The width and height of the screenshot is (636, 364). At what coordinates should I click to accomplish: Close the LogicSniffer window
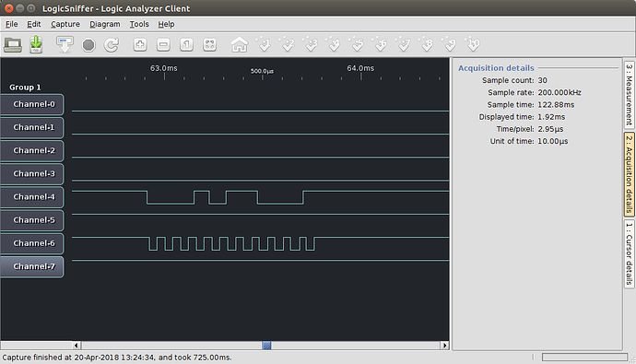8,8
